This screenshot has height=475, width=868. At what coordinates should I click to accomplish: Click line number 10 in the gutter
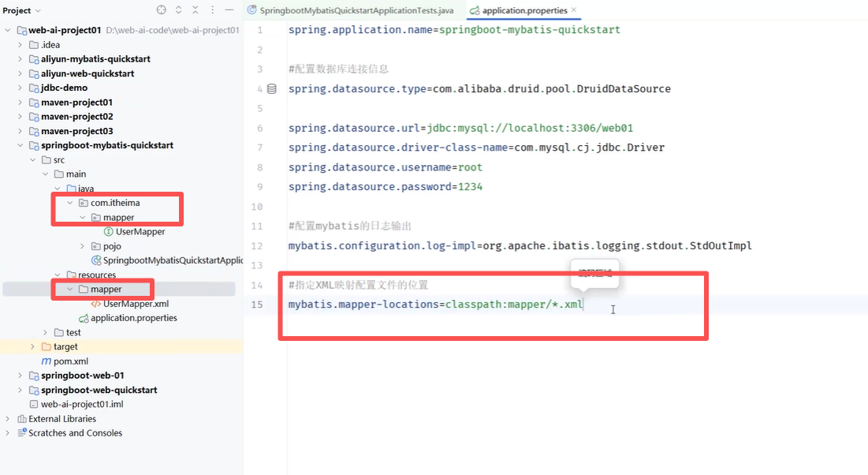[257, 207]
